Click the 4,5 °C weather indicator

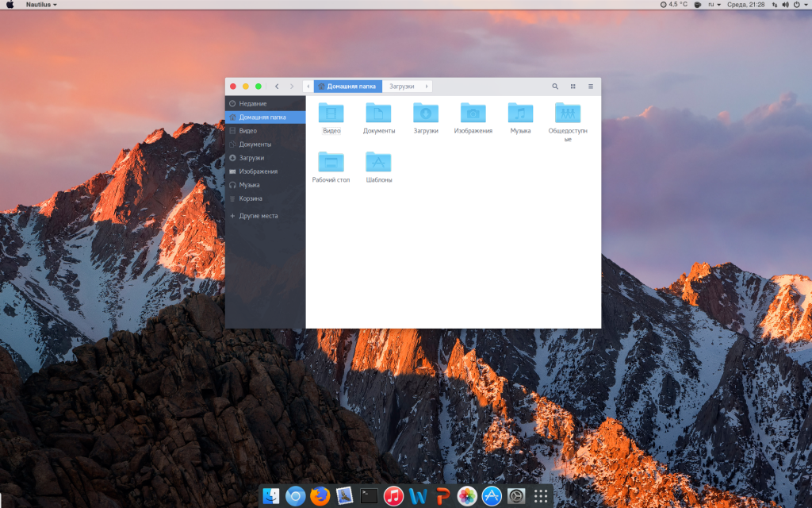click(674, 5)
